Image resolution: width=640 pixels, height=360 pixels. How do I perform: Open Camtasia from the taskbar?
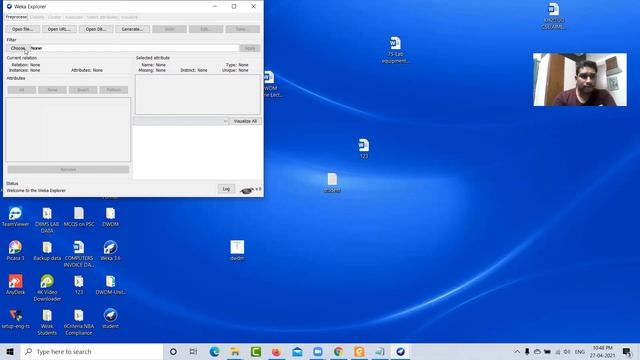tap(256, 351)
